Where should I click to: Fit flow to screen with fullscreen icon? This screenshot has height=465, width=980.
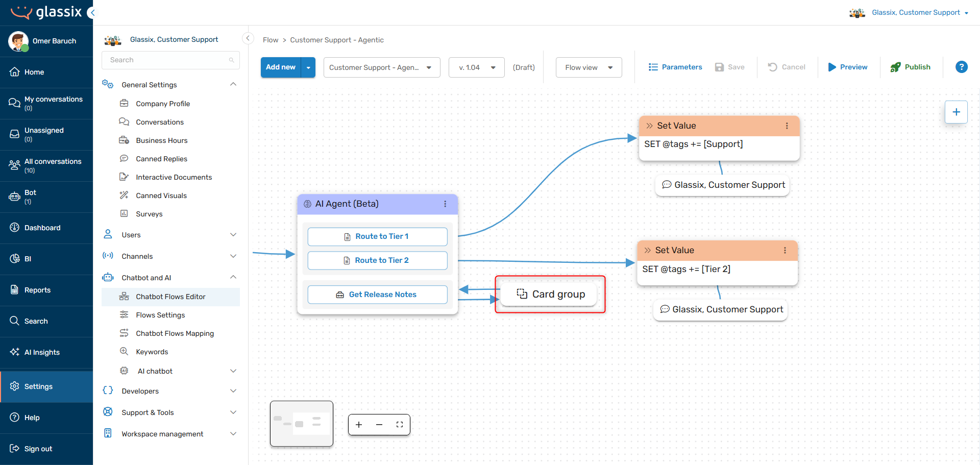pyautogui.click(x=400, y=425)
